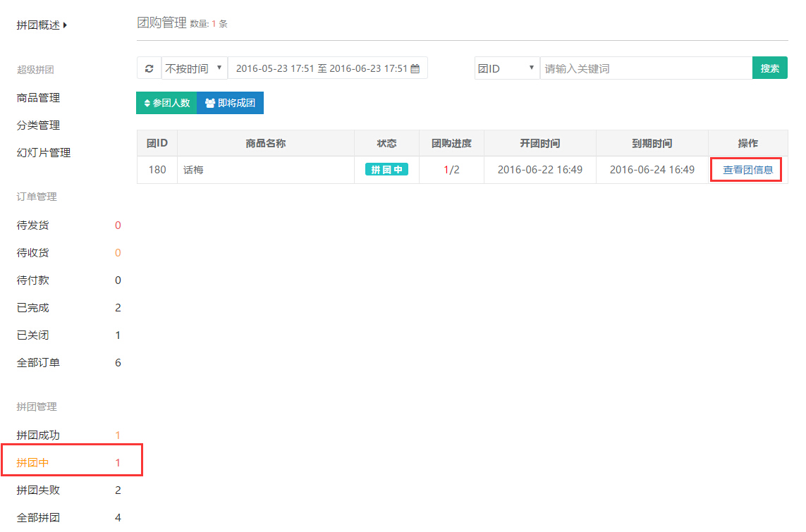Select 拼团成功 in sidebar

pos(38,435)
